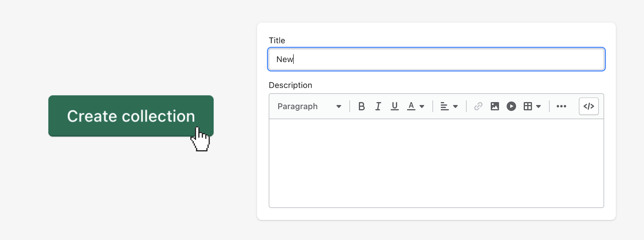This screenshot has height=240, width=644.
Task: Show more formatting options via ellipsis
Action: pyautogui.click(x=561, y=107)
